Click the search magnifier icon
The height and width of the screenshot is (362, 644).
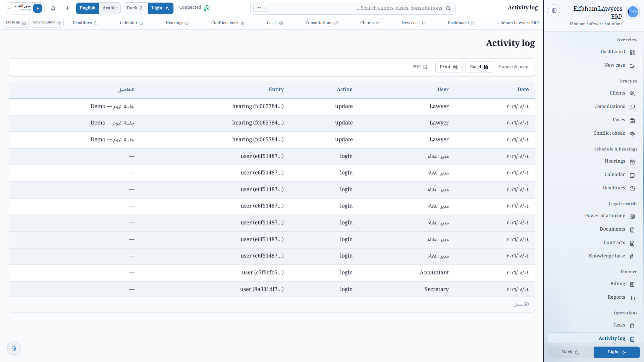coord(448,8)
